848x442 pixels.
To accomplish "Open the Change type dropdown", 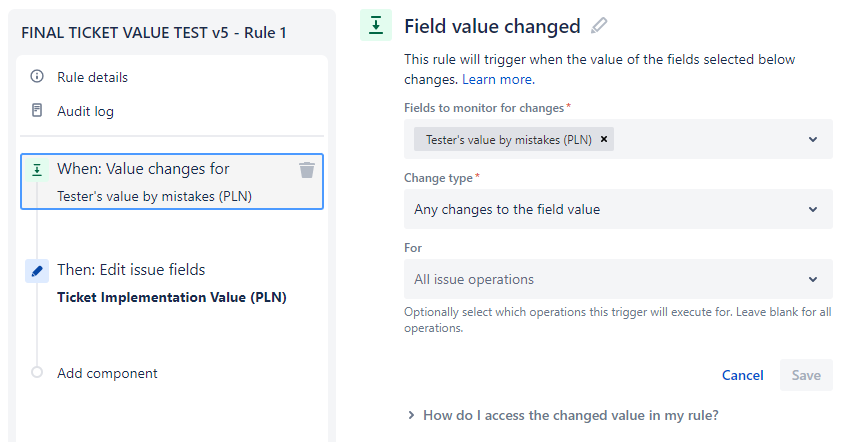I will tap(618, 209).
